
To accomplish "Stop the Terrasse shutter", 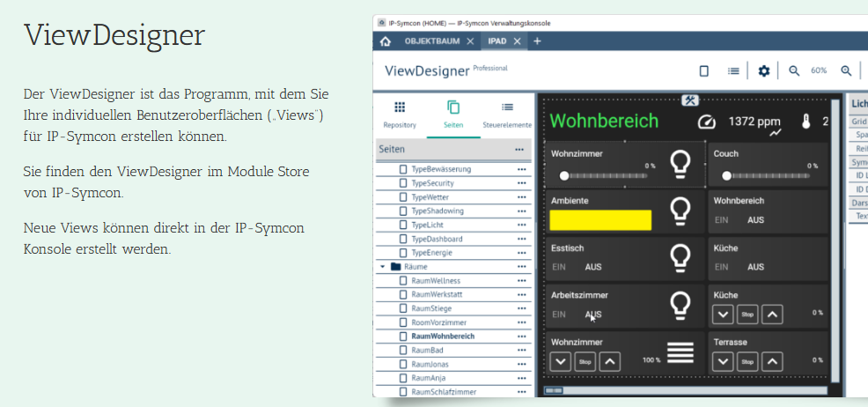I will coord(747,361).
